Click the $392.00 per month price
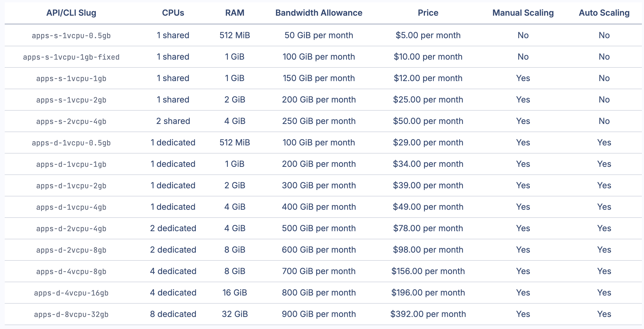Screen dimensions: 644x329 point(428,314)
